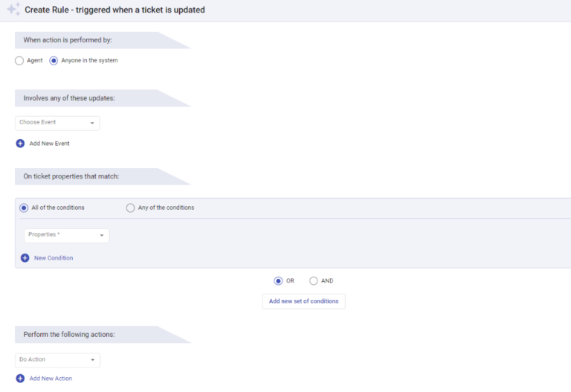Click the plus icon for New Condition
571x392 pixels.
click(25, 258)
